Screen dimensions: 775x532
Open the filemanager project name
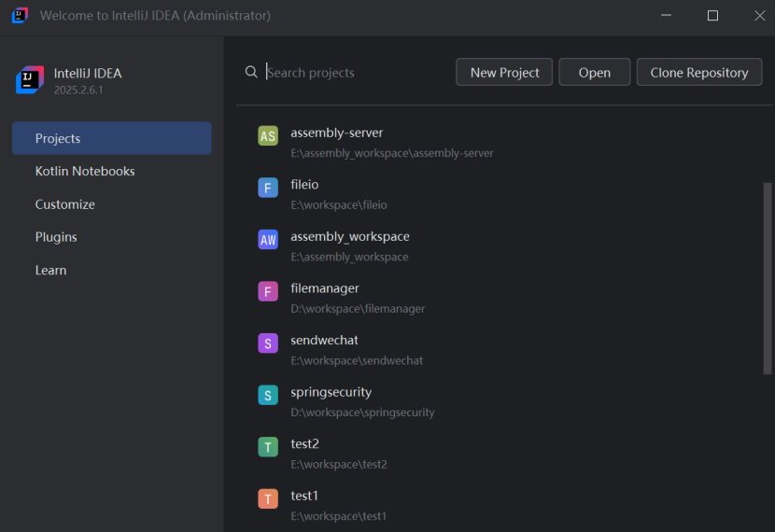pyautogui.click(x=325, y=288)
